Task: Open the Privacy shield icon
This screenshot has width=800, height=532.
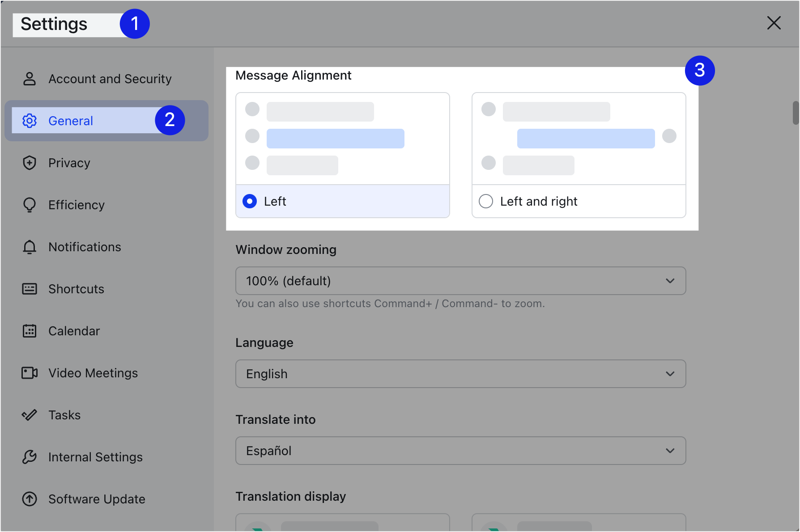Action: click(29, 163)
